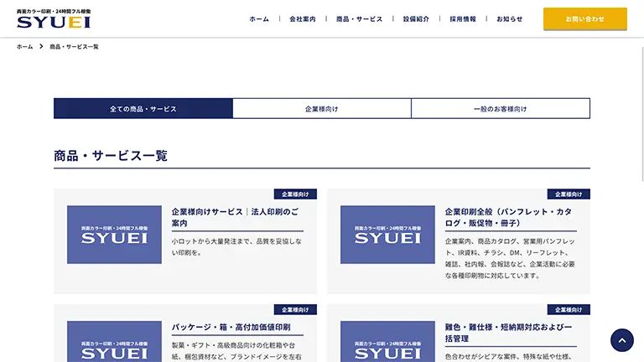Screen dimensions: 644x362
Task: Select the 全ての商品・サービス tab
Action: 143,108
